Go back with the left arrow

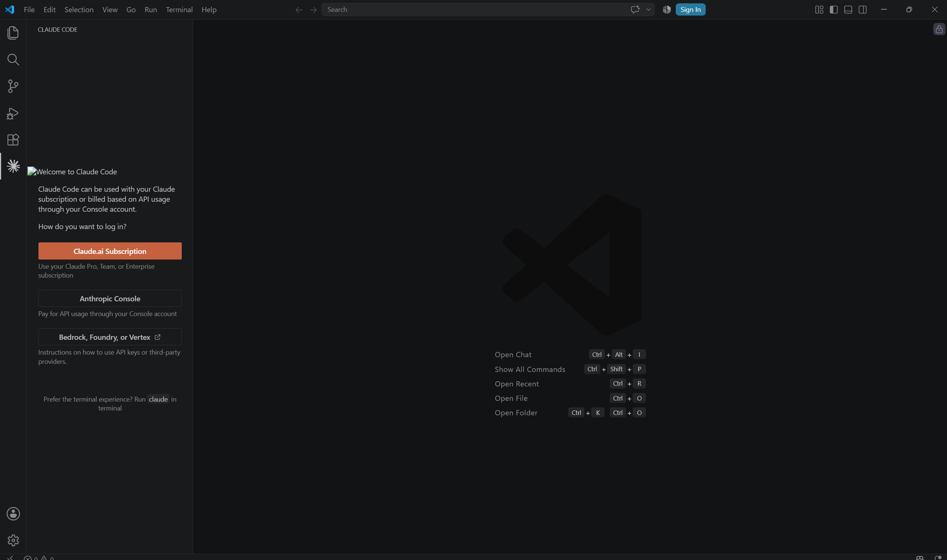(299, 10)
